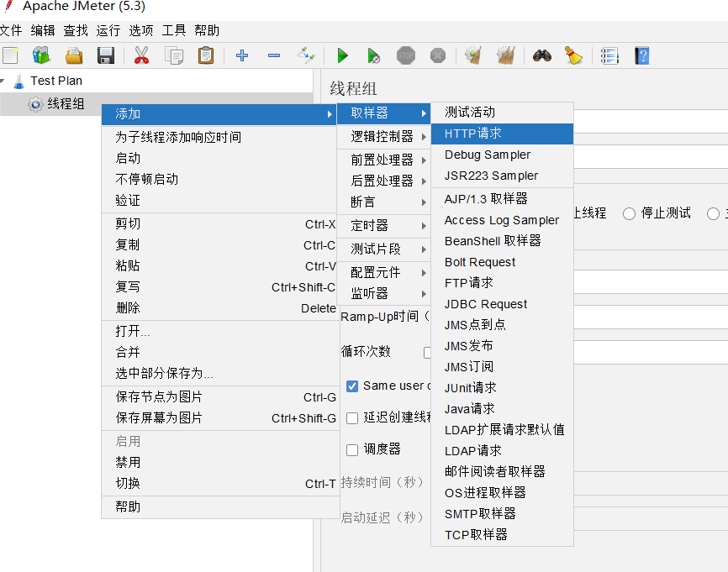Image resolution: width=728 pixels, height=572 pixels.
Task: Click the 线程组 gear icon in tree
Action: (35, 104)
